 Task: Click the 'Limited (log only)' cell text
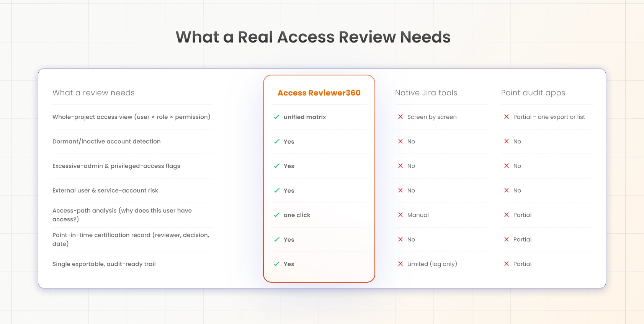click(x=432, y=264)
